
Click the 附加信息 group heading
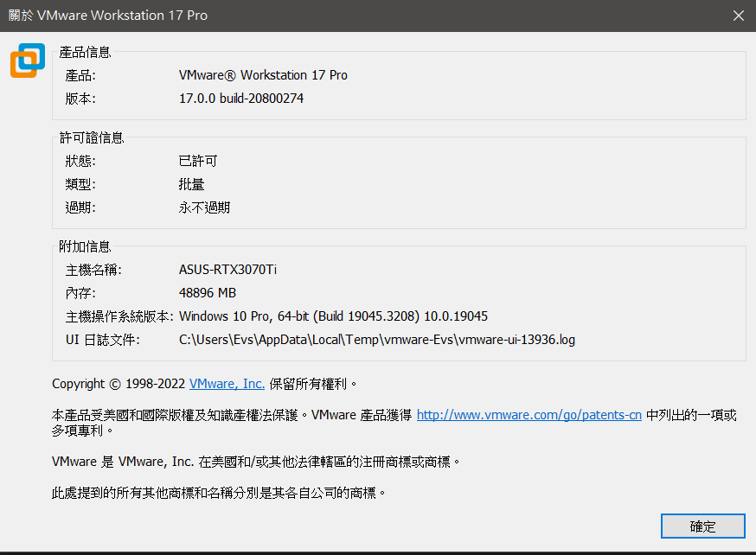[85, 246]
